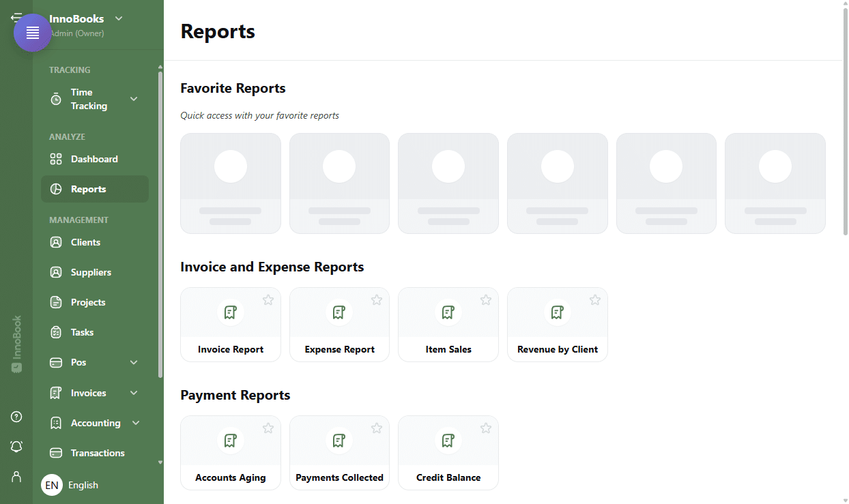The image size is (849, 504).
Task: Click the Time Tracking stopwatch icon
Action: 56,99
